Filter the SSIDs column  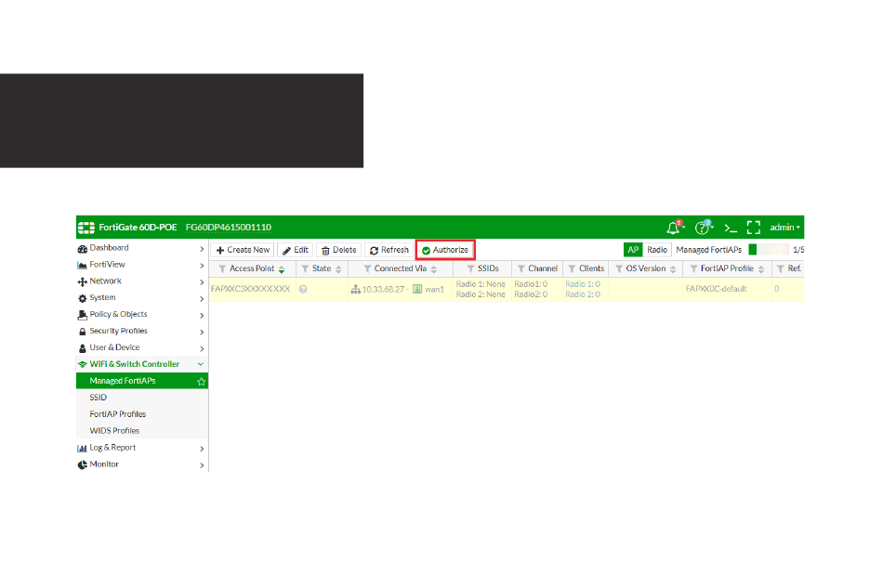pyautogui.click(x=470, y=269)
